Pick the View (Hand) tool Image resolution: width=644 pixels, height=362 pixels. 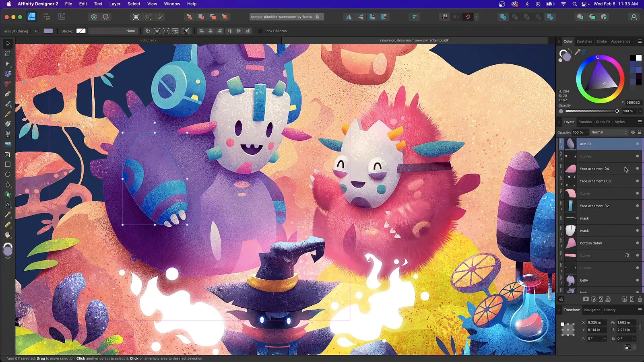click(7, 235)
